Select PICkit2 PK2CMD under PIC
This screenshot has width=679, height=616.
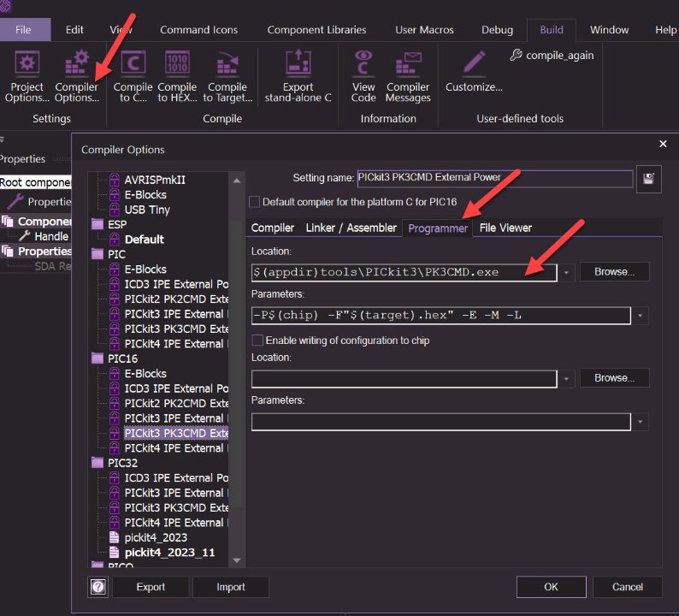pos(176,299)
